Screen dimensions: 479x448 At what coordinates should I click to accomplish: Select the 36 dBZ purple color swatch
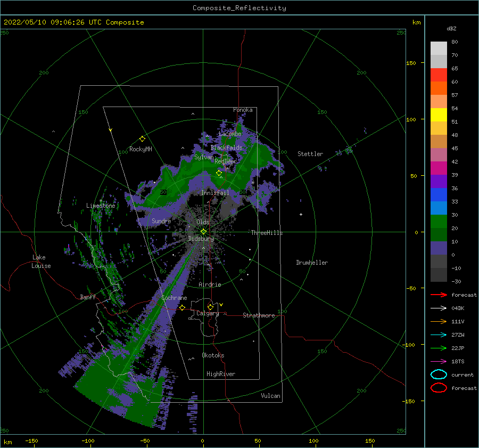coord(439,181)
